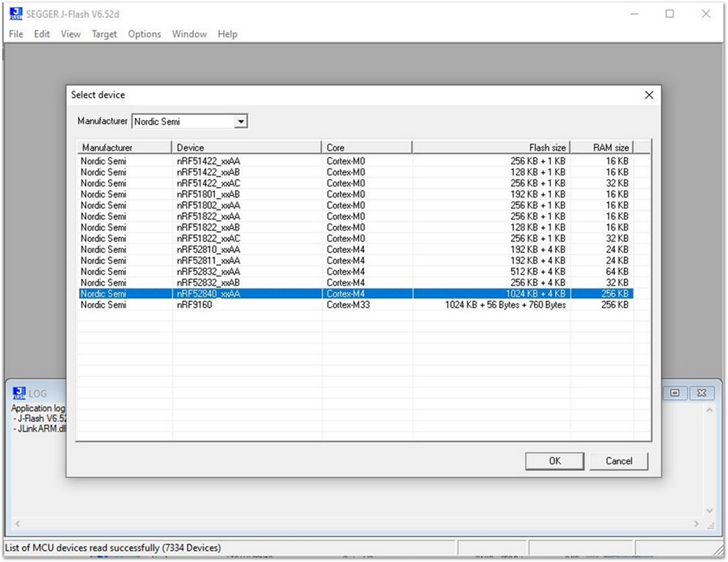Screen dimensions: 728x562
Task: Sort list by Device column header
Action: [247, 148]
